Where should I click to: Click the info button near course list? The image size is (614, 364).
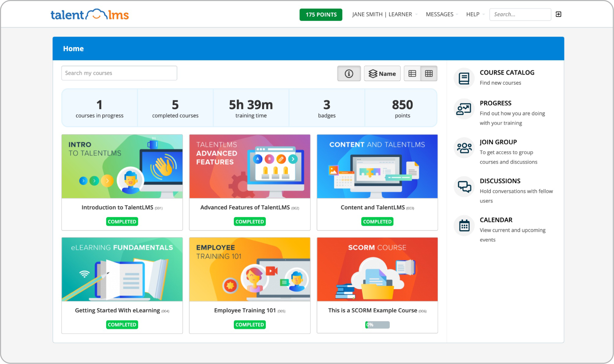[x=349, y=73]
